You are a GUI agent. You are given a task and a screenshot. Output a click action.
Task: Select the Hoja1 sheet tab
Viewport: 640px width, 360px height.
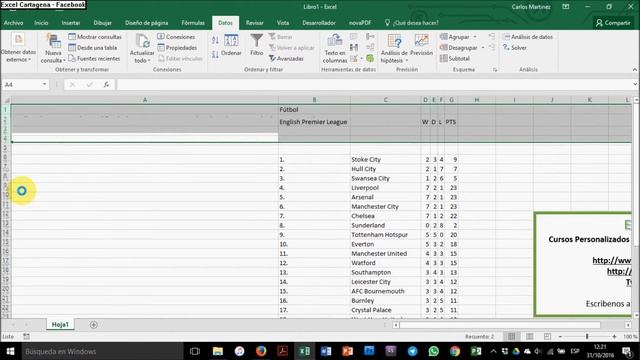[x=60, y=324]
